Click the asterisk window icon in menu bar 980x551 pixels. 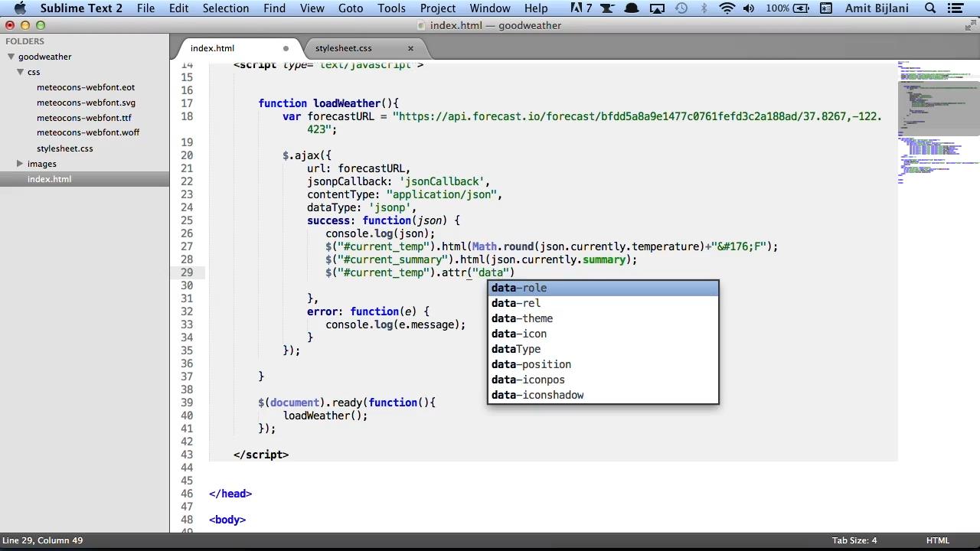[826, 8]
